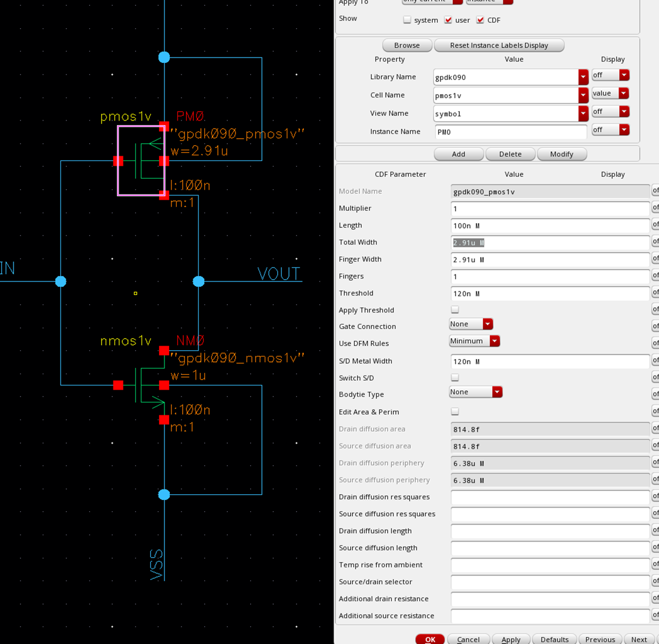The height and width of the screenshot is (644, 659).
Task: Click the Defaults button
Action: tap(554, 639)
